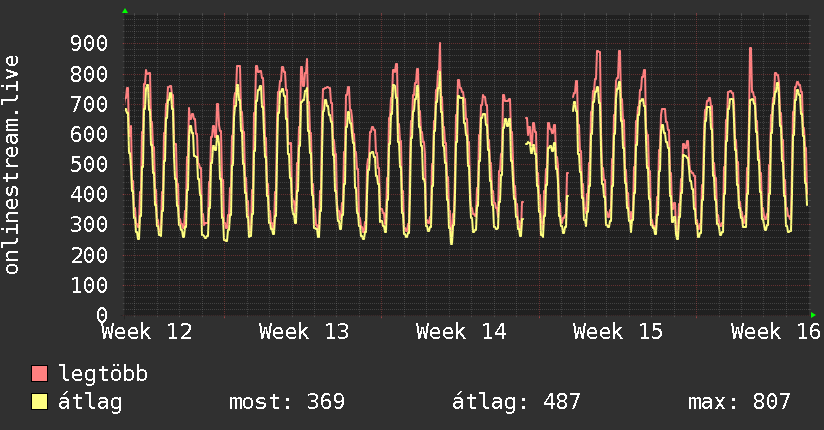Click the 'átlag: 487' statistic
This screenshot has height=430, width=824.
pos(516,402)
